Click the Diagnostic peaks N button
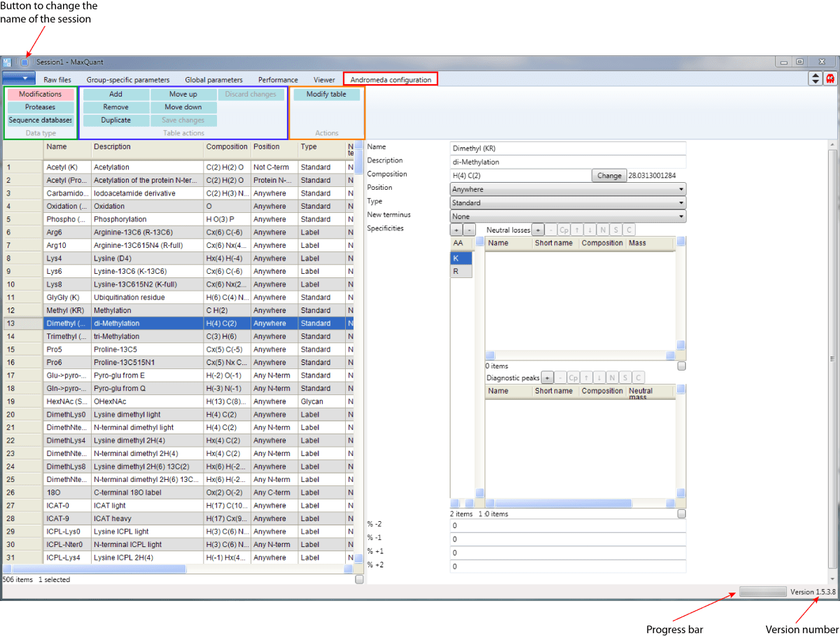 click(612, 378)
